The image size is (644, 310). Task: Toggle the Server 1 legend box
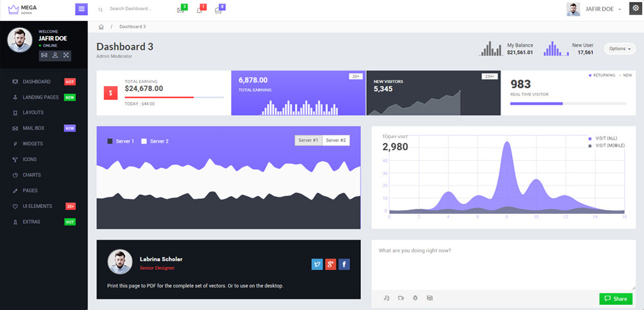110,141
